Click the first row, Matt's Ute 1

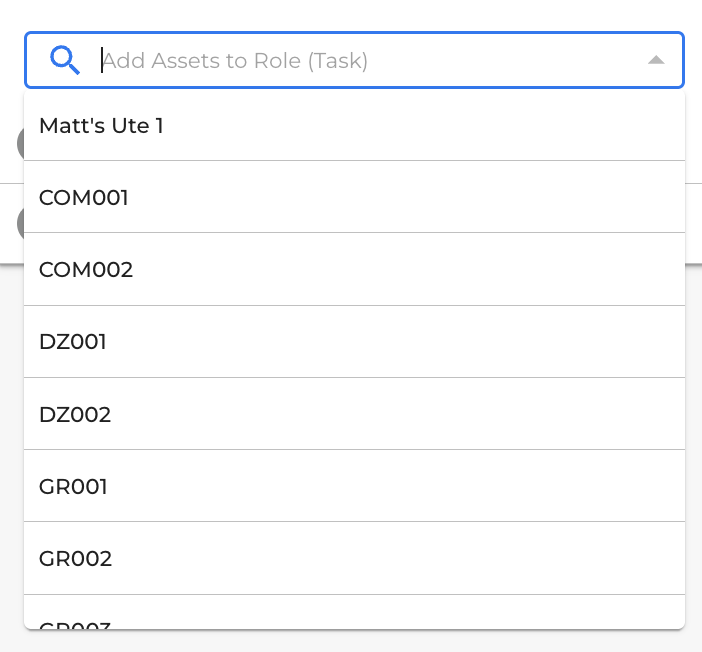(101, 125)
